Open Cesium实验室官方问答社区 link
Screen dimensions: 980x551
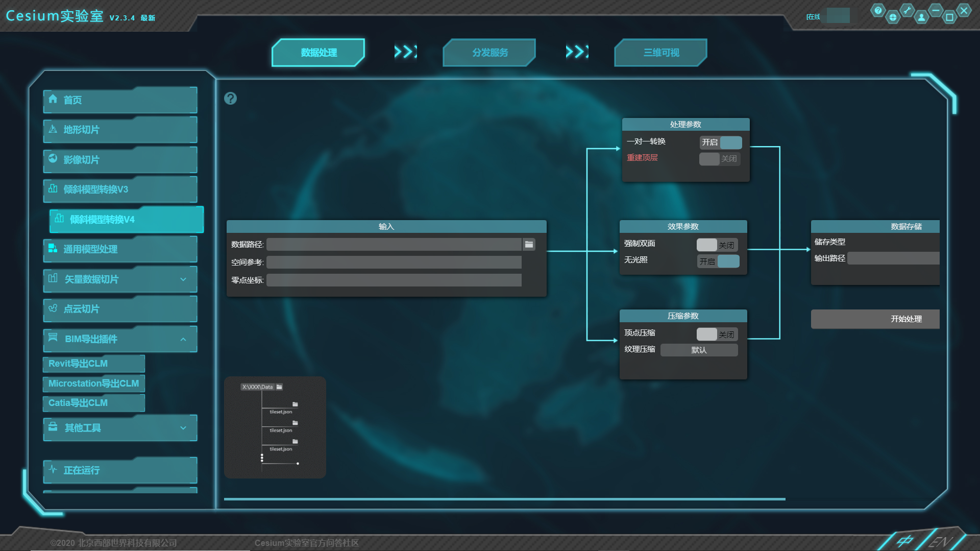click(x=307, y=543)
